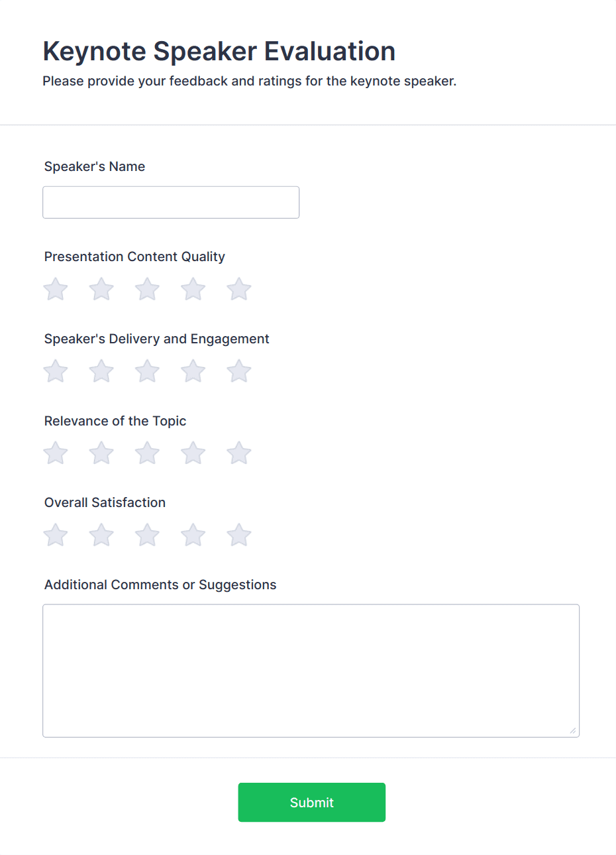Select the fourth star for Overall Satisfaction
The width and height of the screenshot is (616, 855).
[x=193, y=535]
